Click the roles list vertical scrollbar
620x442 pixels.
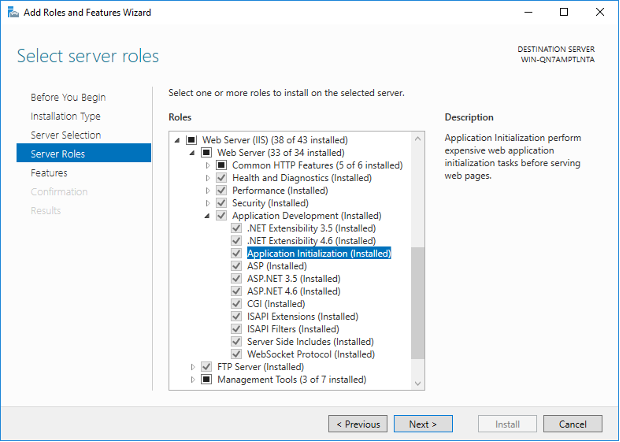coord(417,300)
